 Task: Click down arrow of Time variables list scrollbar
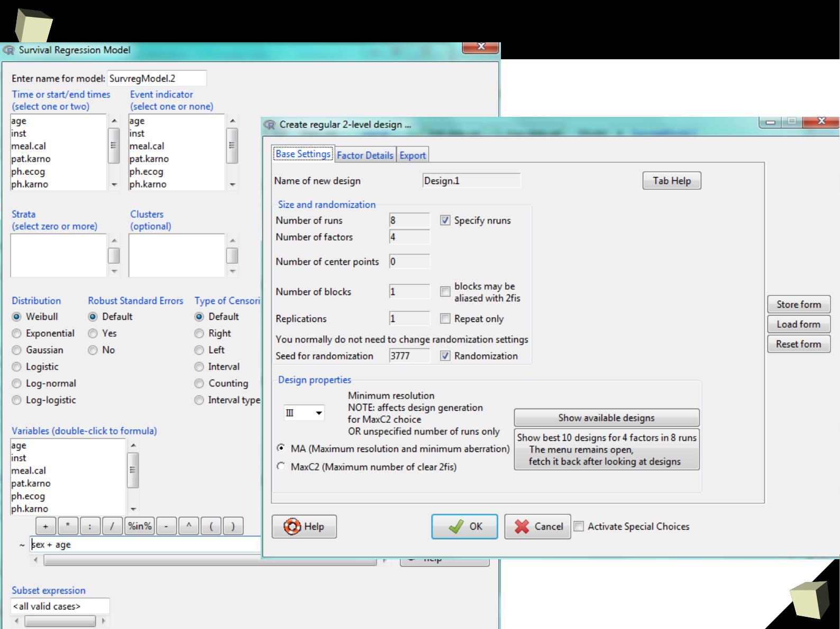[x=114, y=185]
